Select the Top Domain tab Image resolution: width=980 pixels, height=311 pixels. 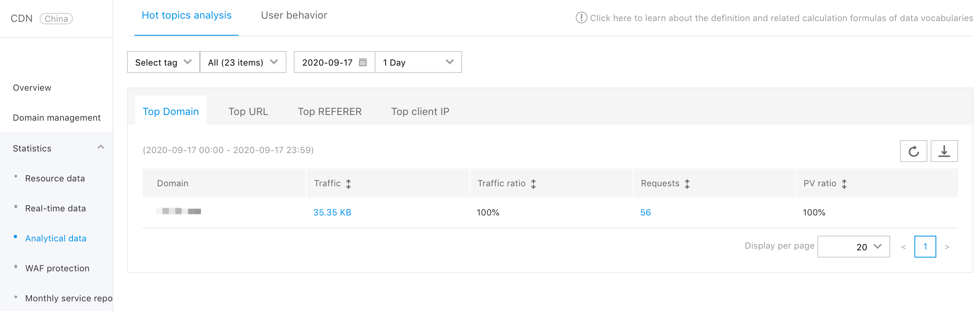(171, 111)
